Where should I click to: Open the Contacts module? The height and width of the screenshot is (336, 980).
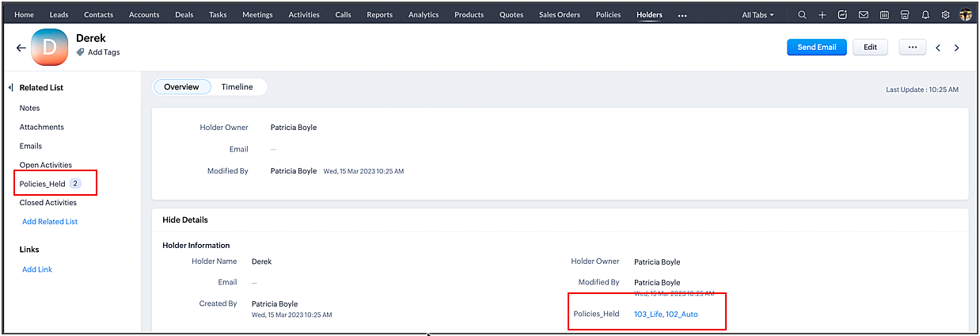98,15
